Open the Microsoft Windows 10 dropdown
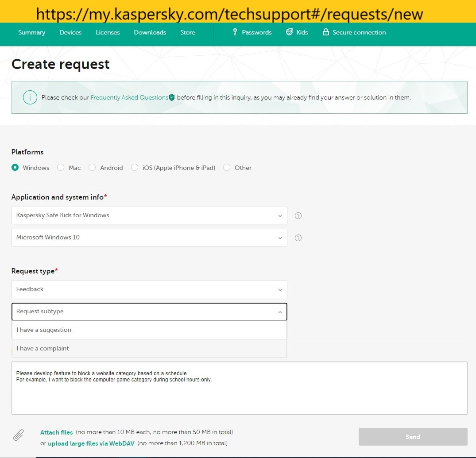 click(x=149, y=238)
